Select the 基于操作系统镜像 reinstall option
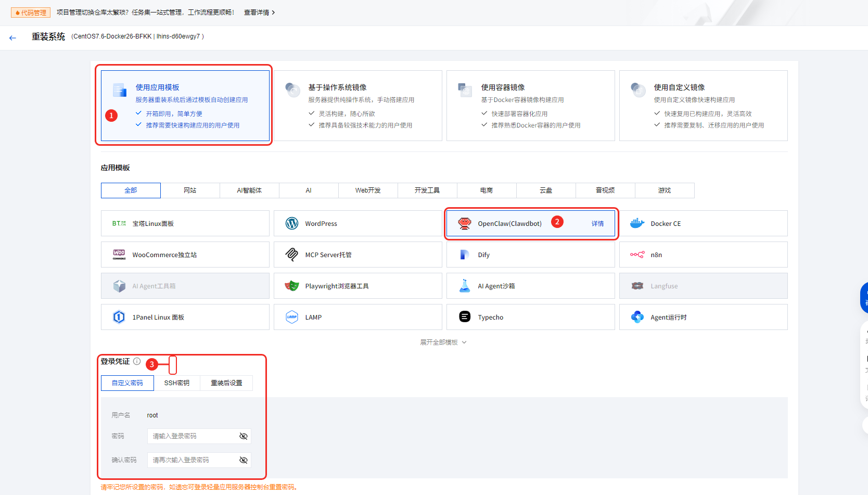Viewport: 868px width, 495px height. (x=358, y=106)
